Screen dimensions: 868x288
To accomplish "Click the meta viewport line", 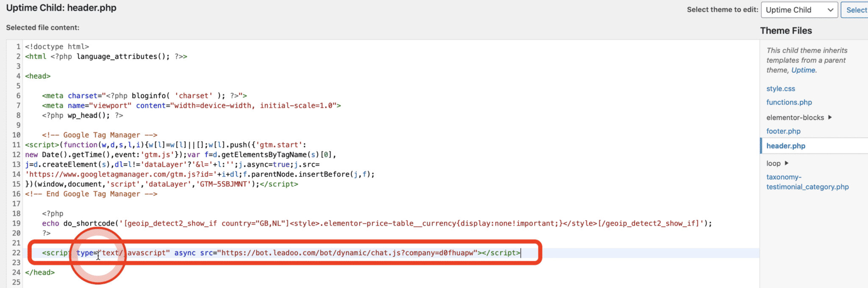I will 192,105.
